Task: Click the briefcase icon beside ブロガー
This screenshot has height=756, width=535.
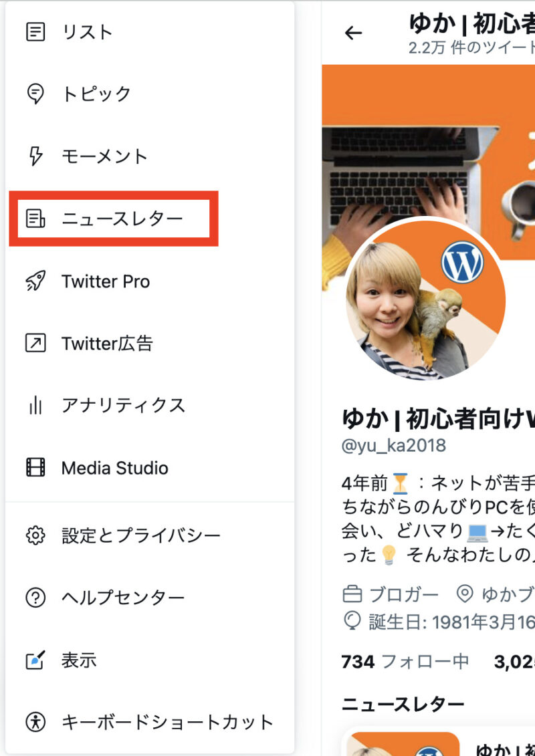Action: tap(352, 594)
